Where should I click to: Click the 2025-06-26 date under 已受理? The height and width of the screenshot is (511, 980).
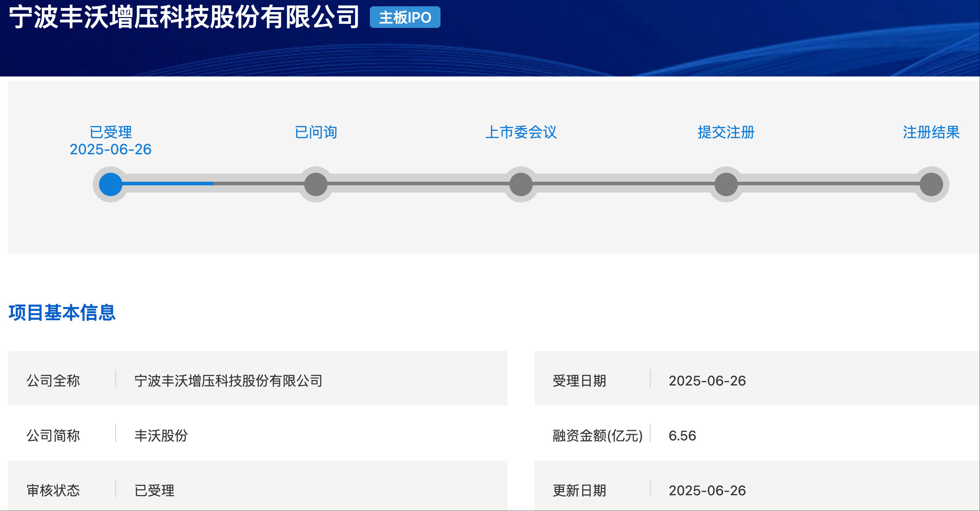(x=111, y=149)
